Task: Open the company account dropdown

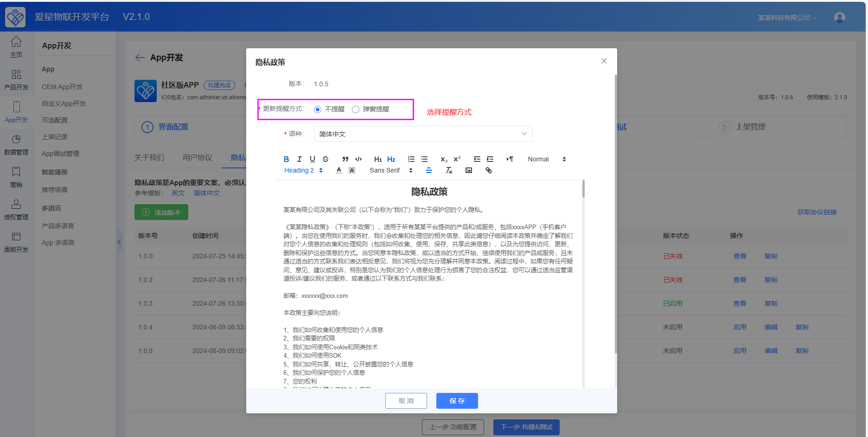Action: 787,18
